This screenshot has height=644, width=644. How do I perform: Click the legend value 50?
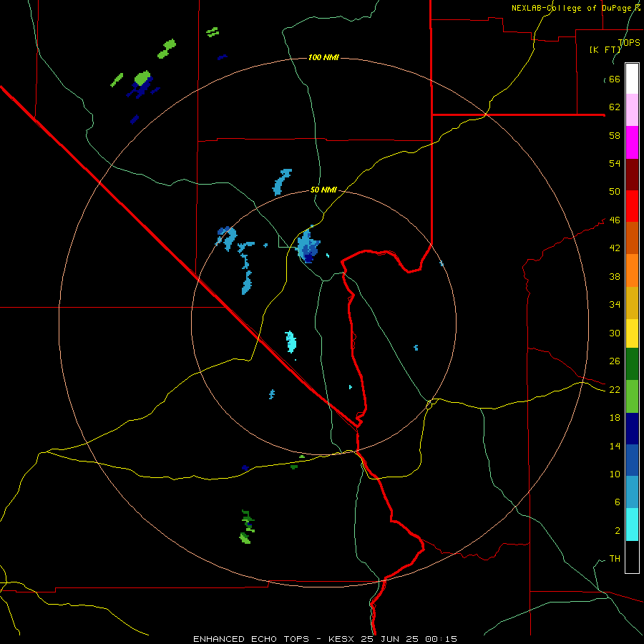point(615,191)
